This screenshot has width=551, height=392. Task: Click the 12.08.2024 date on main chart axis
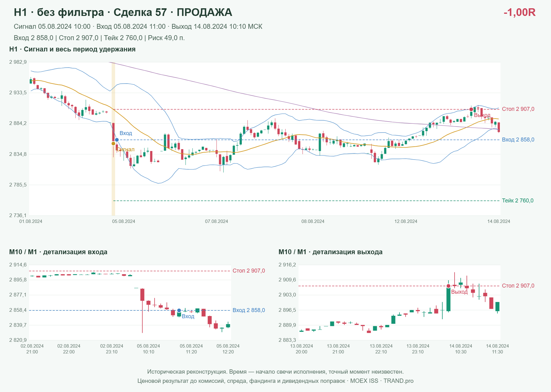pos(406,221)
